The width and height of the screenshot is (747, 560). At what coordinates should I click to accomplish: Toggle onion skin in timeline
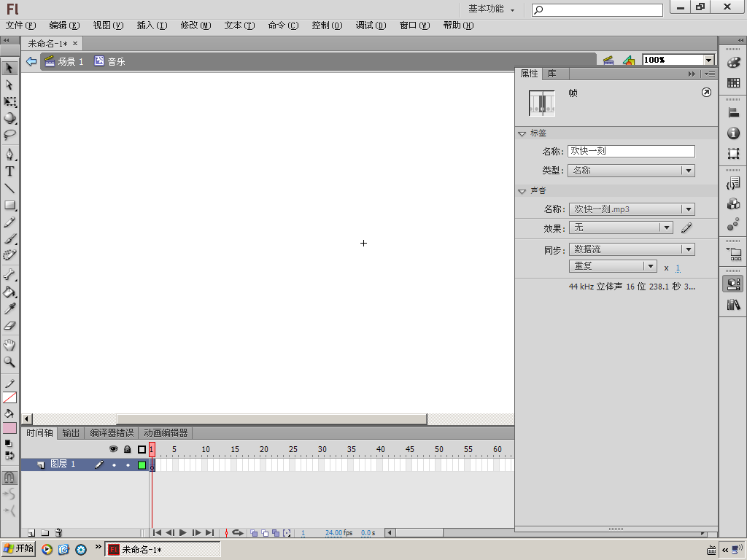(x=254, y=533)
